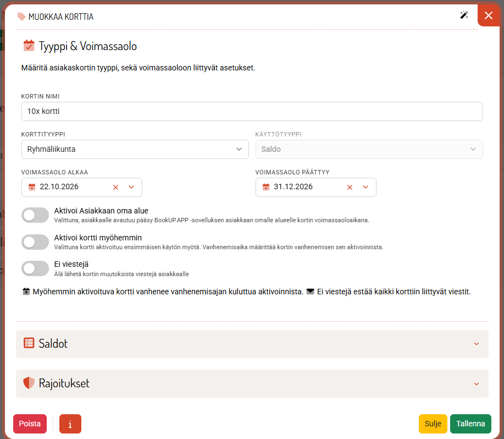Viewport: 504px width, 439px height.
Task: Expand the Saldot section
Action: pyautogui.click(x=252, y=344)
